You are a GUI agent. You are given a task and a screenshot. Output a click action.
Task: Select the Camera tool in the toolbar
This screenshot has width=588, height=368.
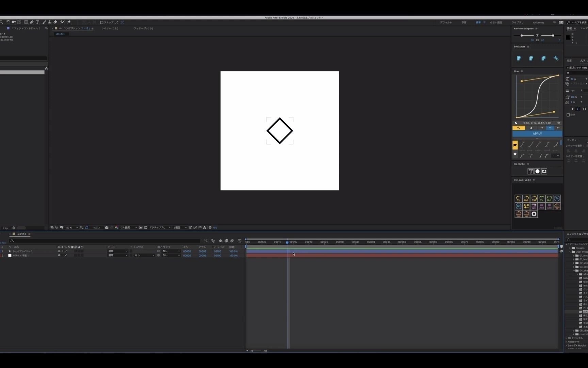tap(14, 22)
